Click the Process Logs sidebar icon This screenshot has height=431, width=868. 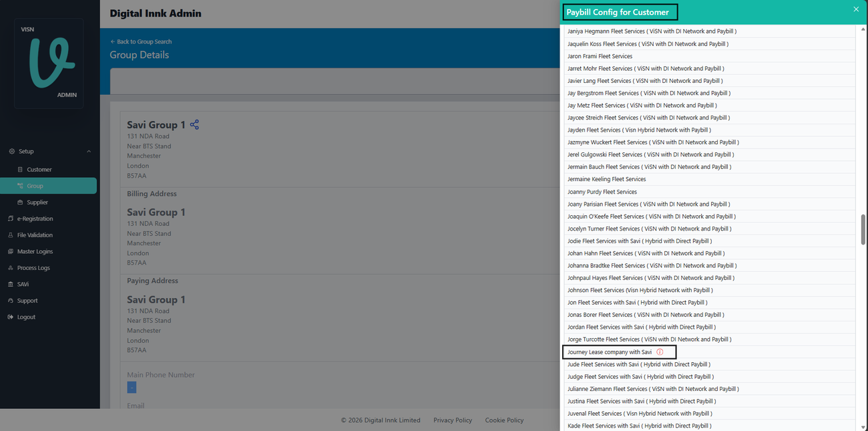[11, 268]
